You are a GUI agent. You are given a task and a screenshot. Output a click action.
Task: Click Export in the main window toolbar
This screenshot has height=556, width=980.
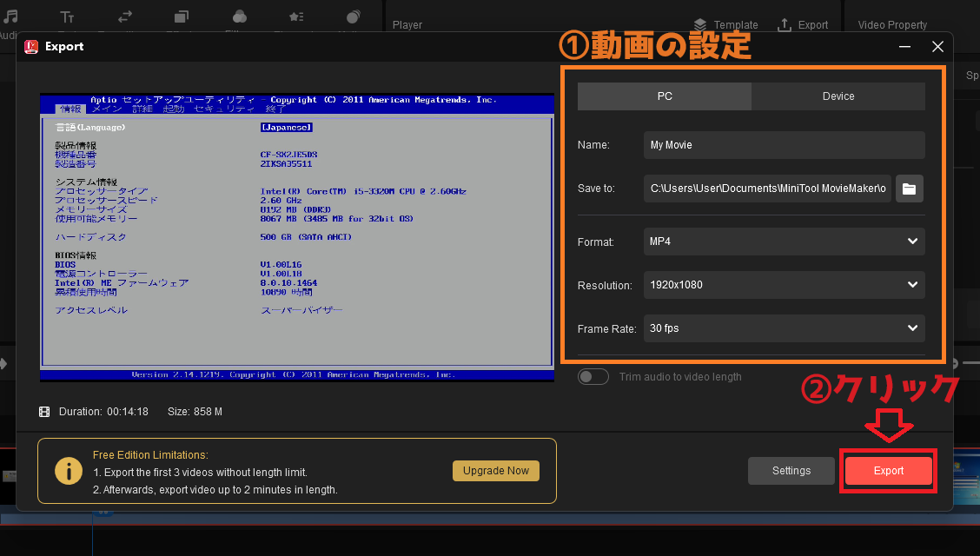pyautogui.click(x=803, y=25)
